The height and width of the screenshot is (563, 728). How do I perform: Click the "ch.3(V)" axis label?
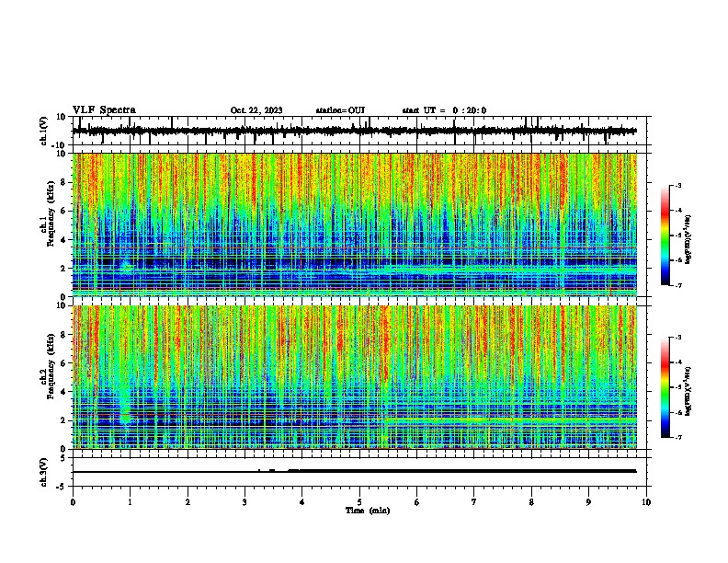coord(44,472)
